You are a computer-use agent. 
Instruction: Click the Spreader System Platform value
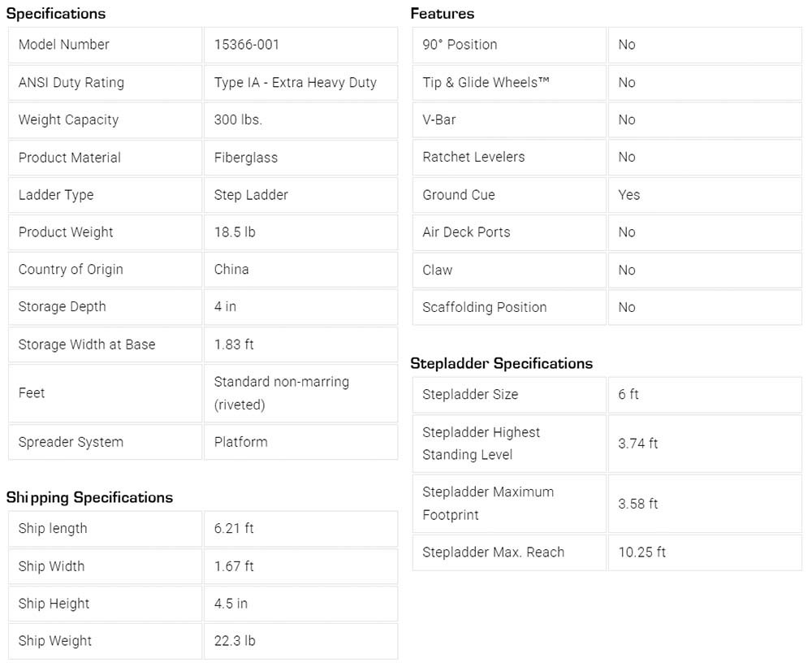tap(240, 442)
